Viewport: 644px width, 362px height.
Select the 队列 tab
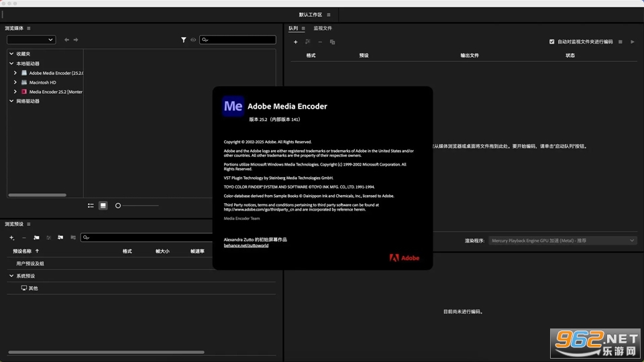[293, 28]
